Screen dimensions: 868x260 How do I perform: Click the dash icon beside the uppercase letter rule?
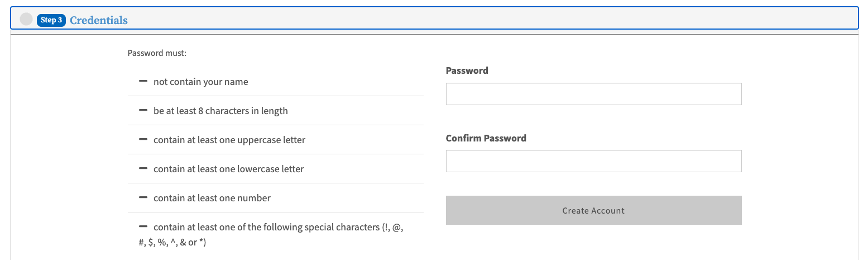pos(143,139)
